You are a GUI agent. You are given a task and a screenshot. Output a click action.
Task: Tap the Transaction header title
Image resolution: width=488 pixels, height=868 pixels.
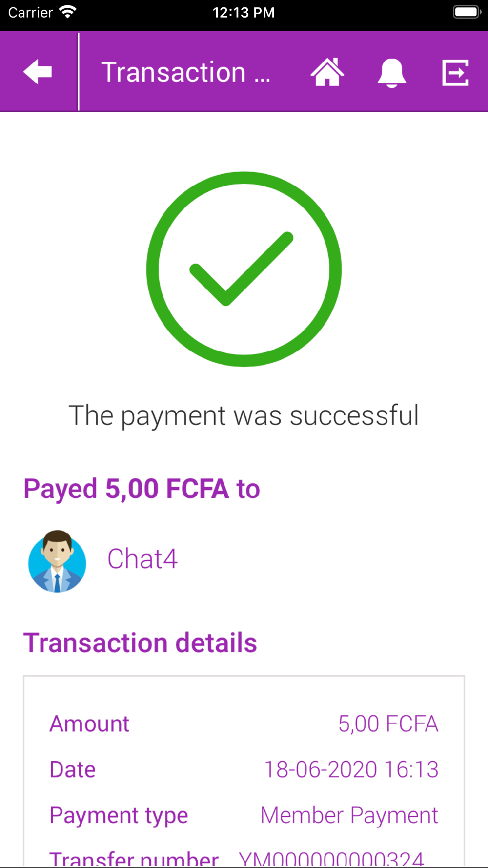(185, 72)
